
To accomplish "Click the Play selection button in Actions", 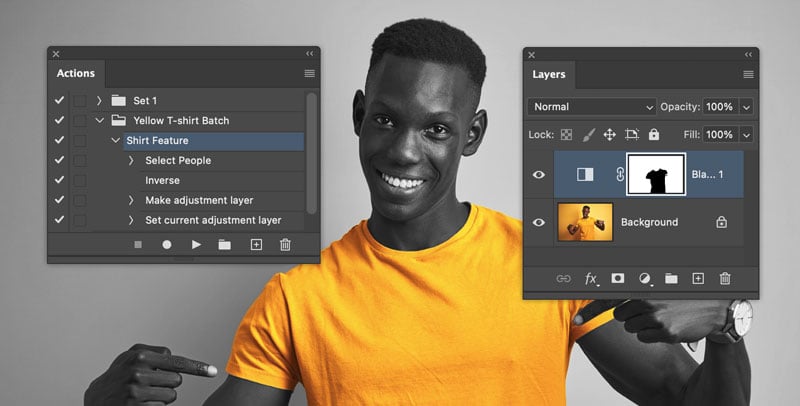I will (x=196, y=245).
